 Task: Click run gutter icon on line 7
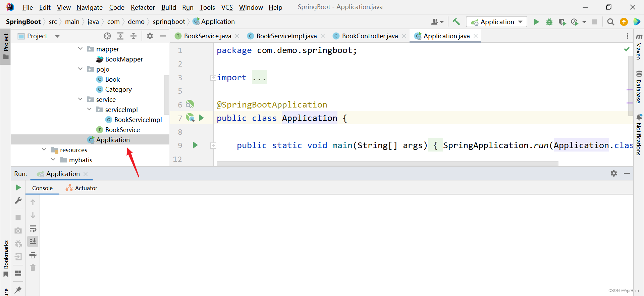click(x=201, y=118)
